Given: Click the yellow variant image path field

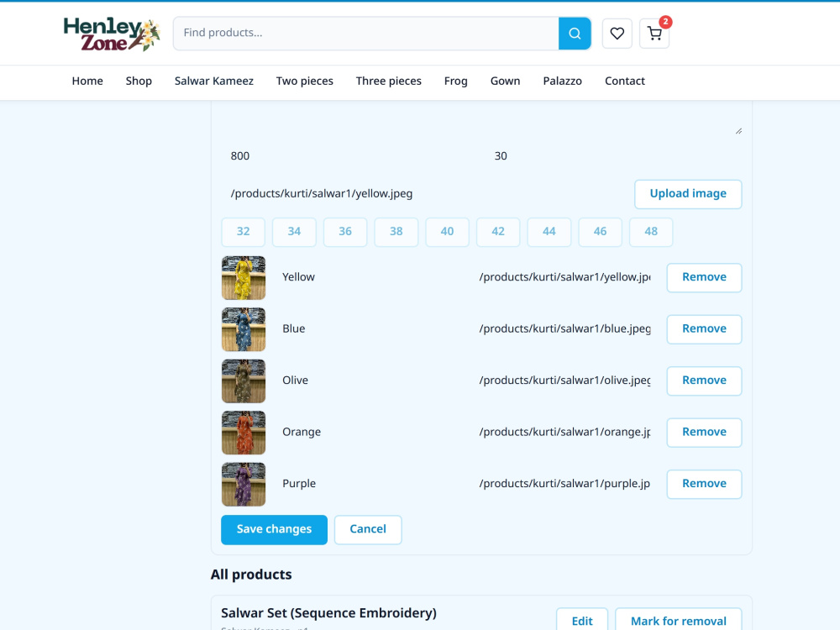Looking at the screenshot, I should click(564, 277).
